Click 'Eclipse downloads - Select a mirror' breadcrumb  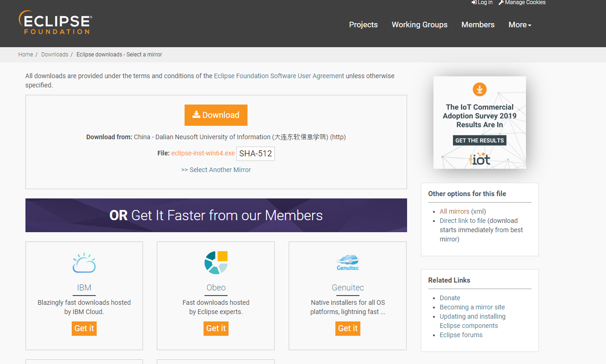pyautogui.click(x=119, y=55)
